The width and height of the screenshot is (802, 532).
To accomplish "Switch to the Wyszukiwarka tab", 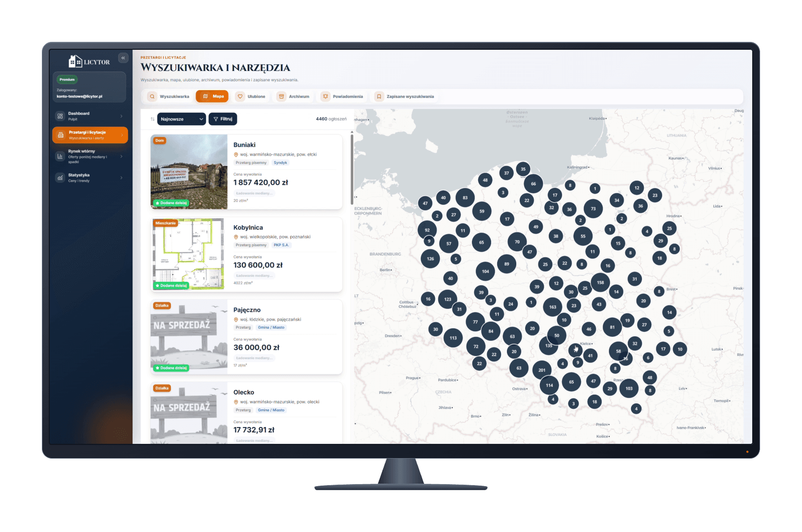I will (x=169, y=97).
